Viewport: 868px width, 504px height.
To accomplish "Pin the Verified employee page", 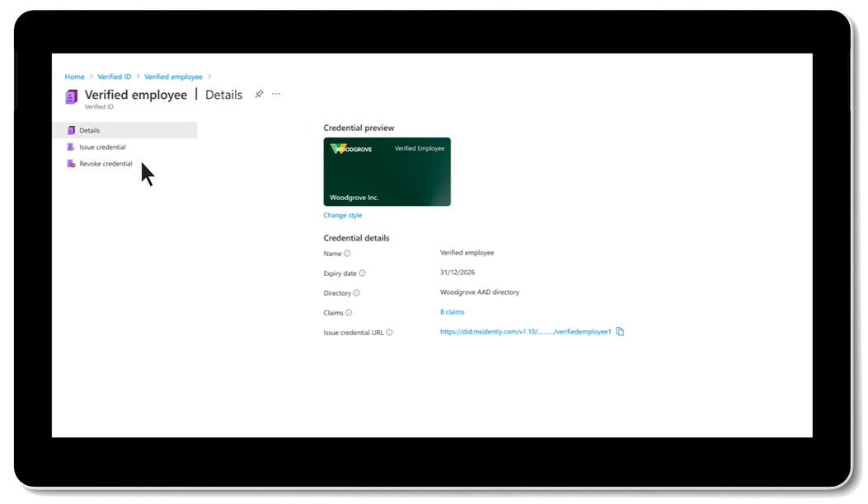I will (x=259, y=94).
